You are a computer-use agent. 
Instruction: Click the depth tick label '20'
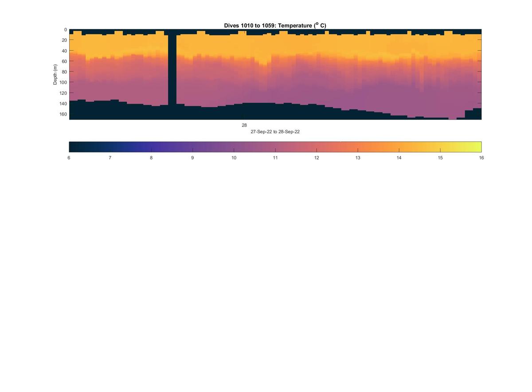[x=64, y=40]
